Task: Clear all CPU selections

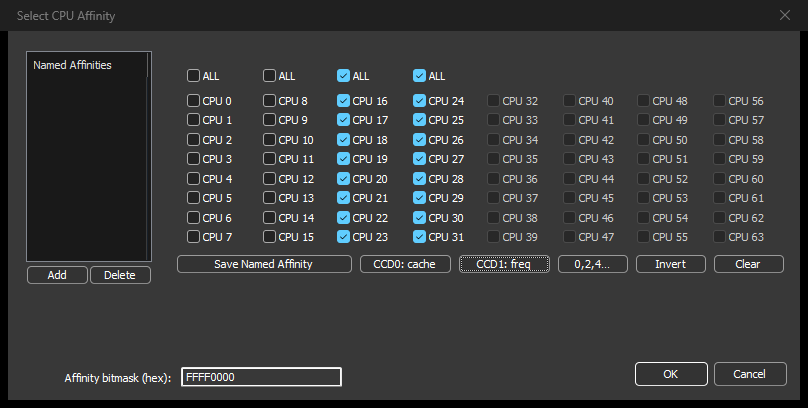Action: [749, 264]
